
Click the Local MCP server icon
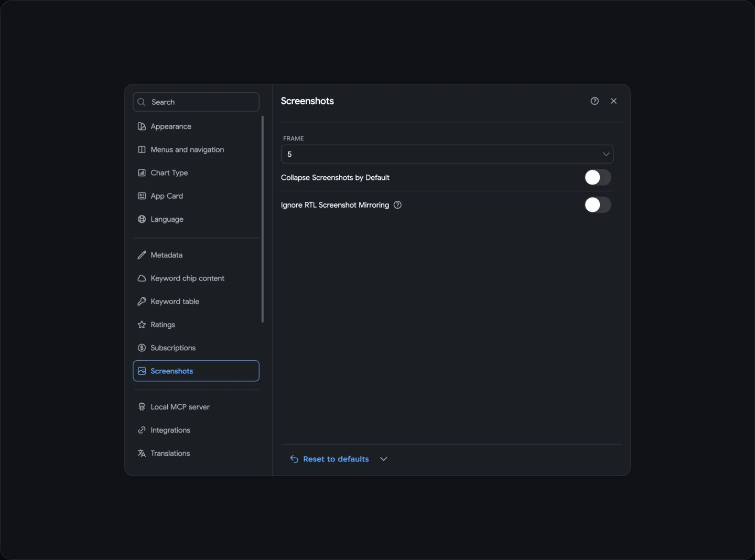pyautogui.click(x=142, y=407)
